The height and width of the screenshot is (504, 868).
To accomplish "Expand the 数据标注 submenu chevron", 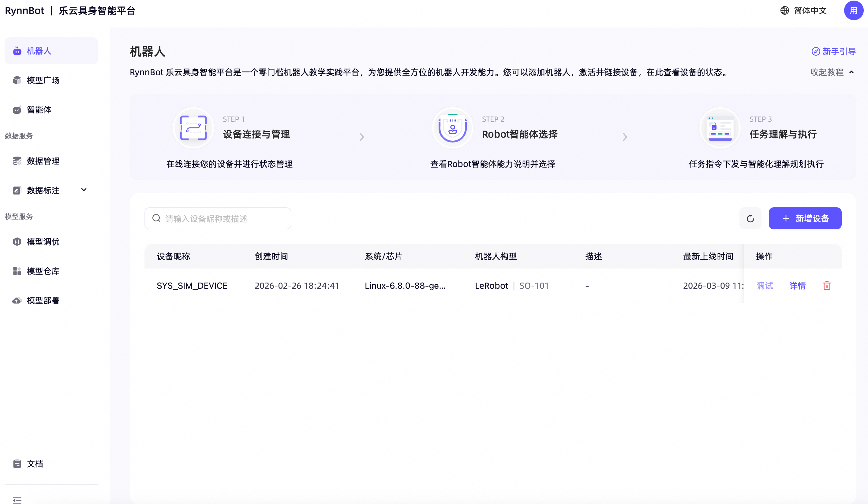I will (84, 190).
